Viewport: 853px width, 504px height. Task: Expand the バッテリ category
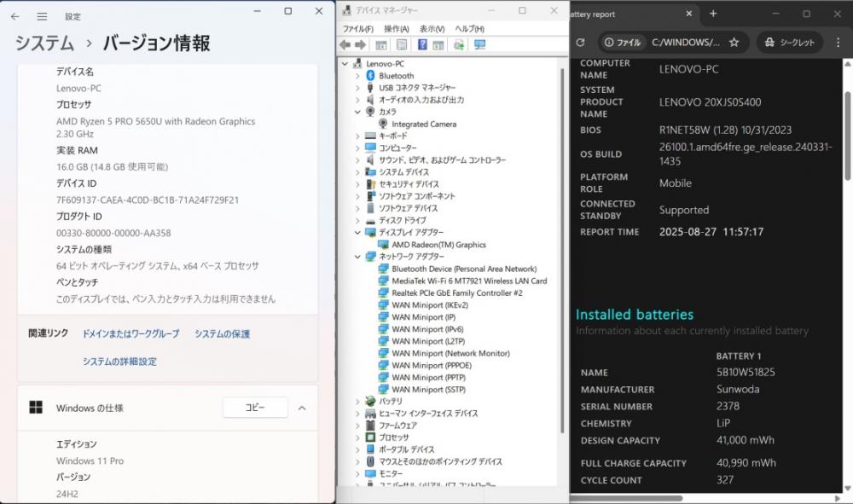click(357, 402)
